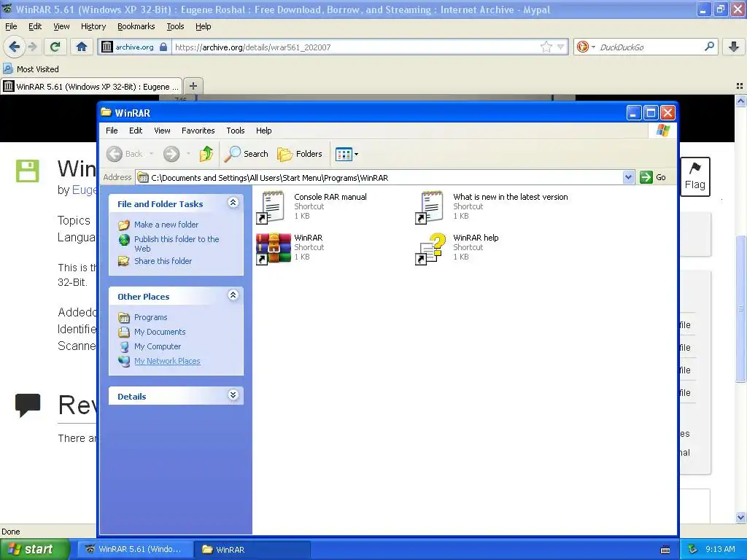The height and width of the screenshot is (560, 747).
Task: Click the Search toolbar button in Explorer
Action: point(246,154)
